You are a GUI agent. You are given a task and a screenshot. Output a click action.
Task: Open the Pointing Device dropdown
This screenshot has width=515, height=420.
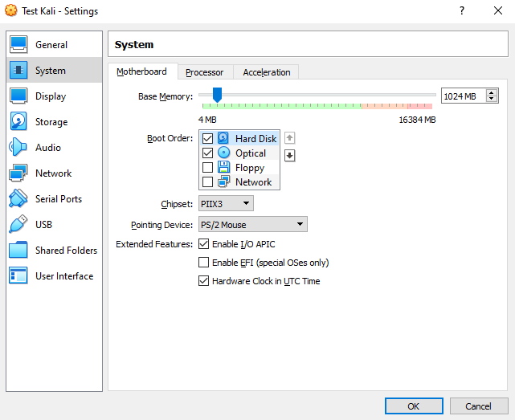pos(252,225)
